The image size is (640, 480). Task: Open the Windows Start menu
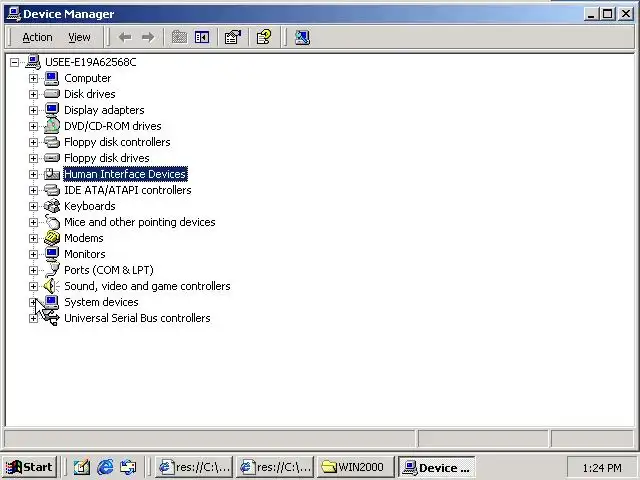[x=29, y=467]
